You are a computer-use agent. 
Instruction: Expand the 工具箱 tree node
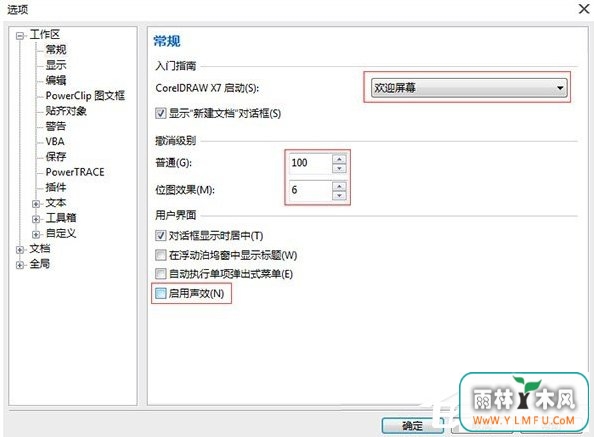click(36, 219)
